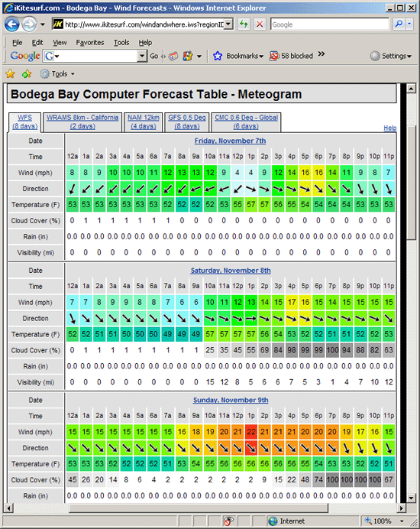Open the recent pages dropdown arrow

[43, 24]
